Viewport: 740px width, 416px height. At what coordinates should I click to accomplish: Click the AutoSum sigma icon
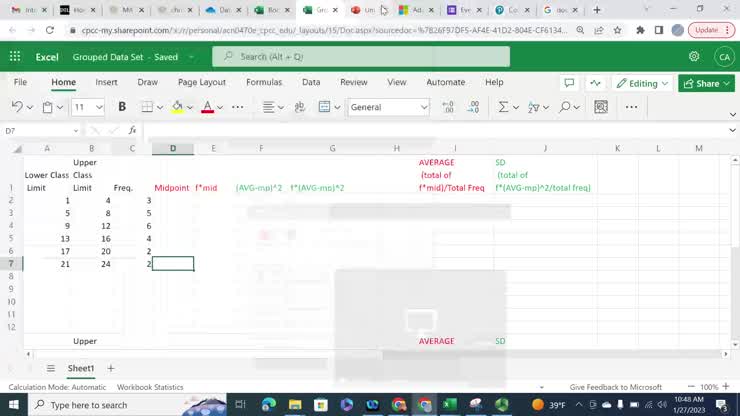(503, 107)
